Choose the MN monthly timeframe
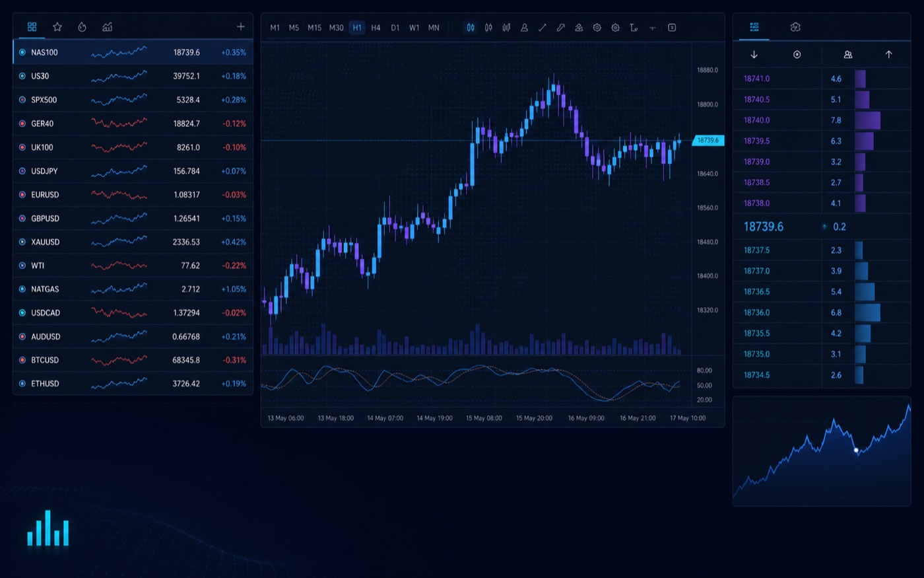This screenshot has width=924, height=578. pyautogui.click(x=434, y=28)
